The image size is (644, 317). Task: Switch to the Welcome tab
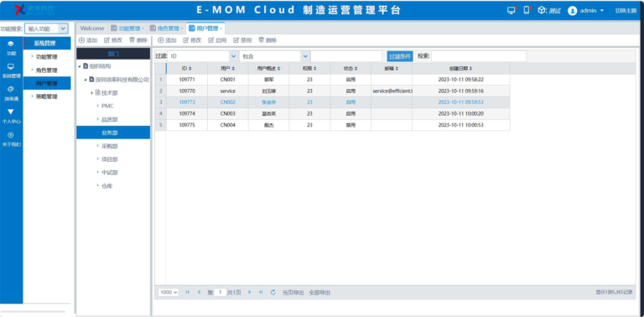click(92, 29)
